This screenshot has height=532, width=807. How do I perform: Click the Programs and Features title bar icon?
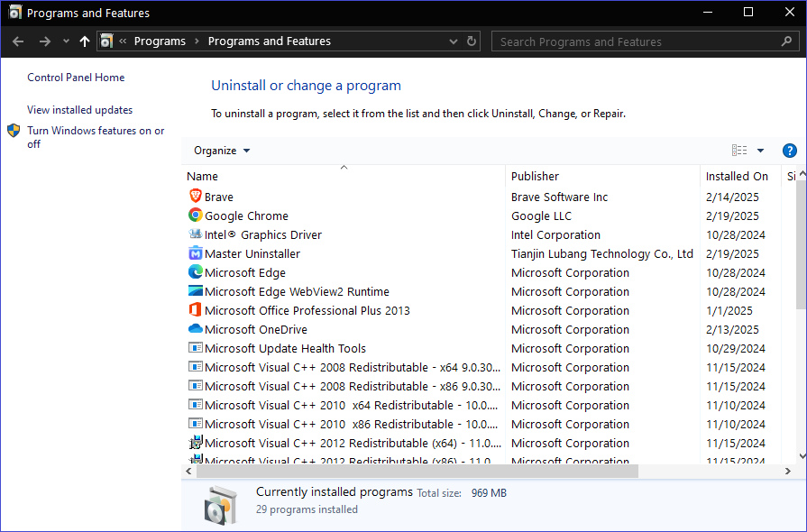[x=15, y=13]
